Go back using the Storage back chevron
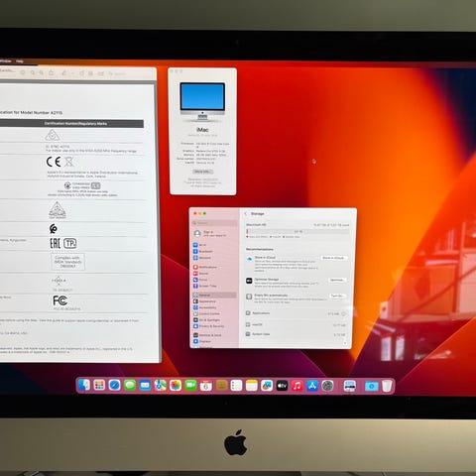 click(x=246, y=213)
